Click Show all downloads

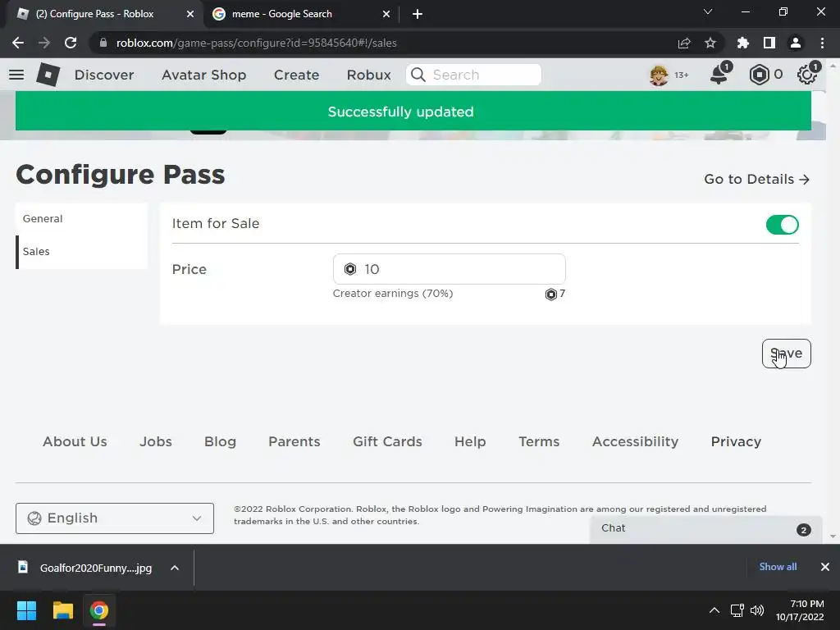[x=778, y=567]
